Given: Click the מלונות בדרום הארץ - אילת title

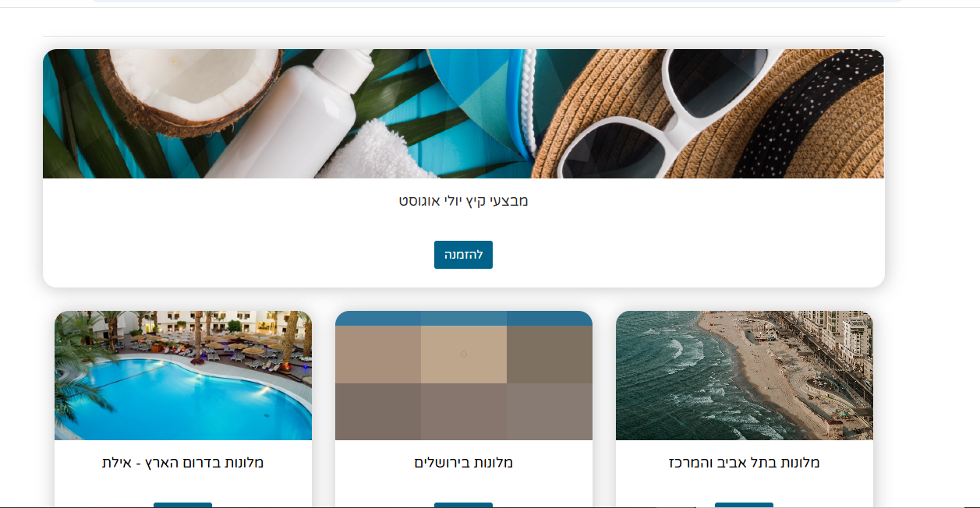Looking at the screenshot, I should coord(183,462).
